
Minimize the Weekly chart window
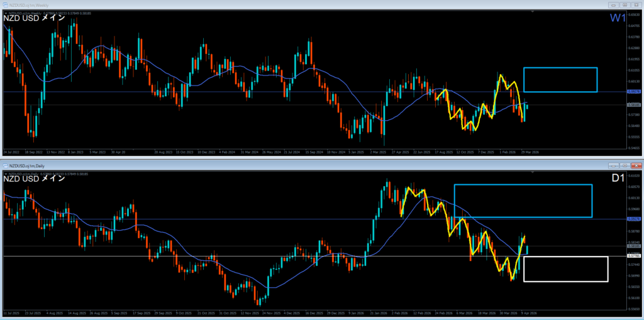(614, 5)
